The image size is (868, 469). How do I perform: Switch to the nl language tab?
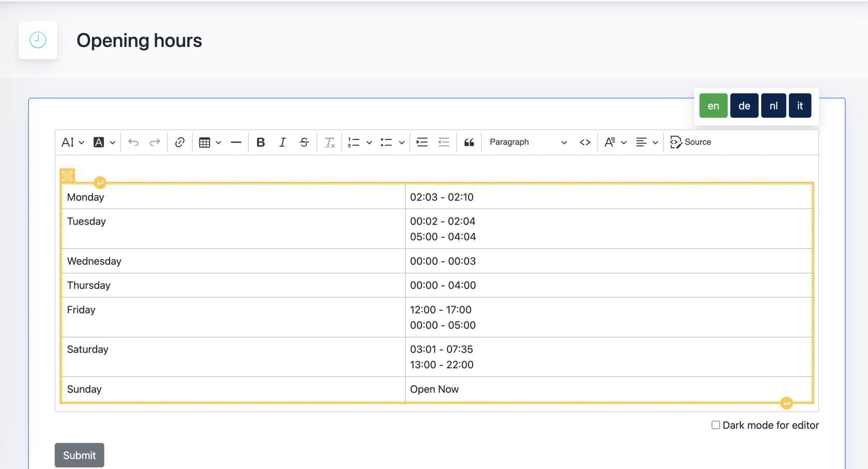pyautogui.click(x=773, y=106)
